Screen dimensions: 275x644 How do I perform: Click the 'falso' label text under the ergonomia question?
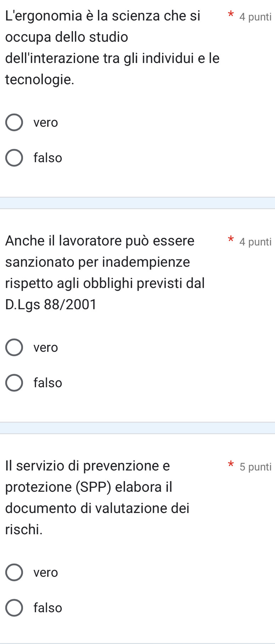click(48, 158)
